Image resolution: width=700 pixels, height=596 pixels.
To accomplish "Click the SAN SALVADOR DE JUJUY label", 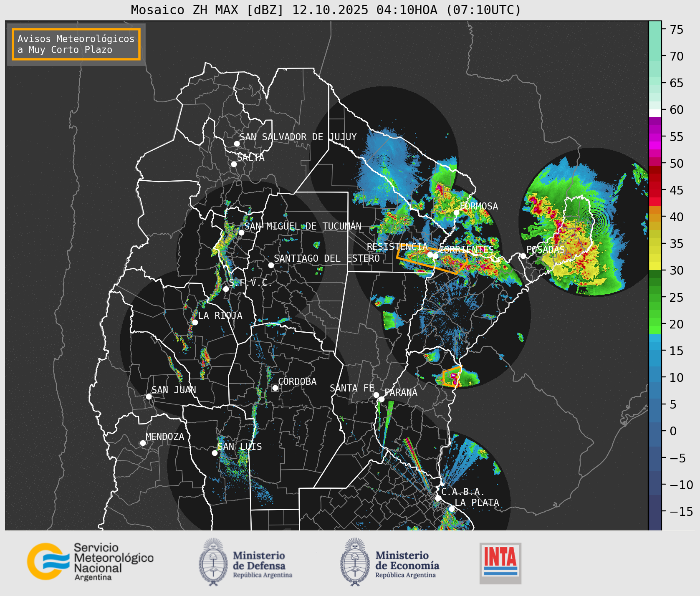I will (x=298, y=137).
